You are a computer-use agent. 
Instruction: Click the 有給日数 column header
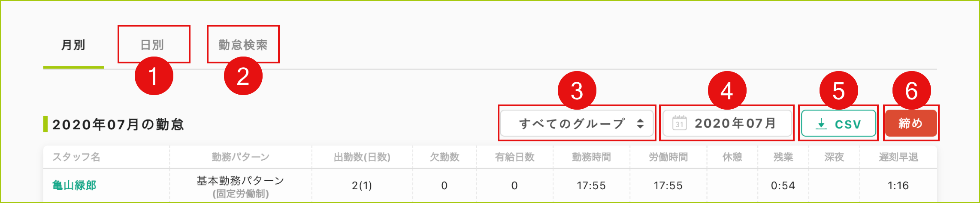tap(514, 157)
